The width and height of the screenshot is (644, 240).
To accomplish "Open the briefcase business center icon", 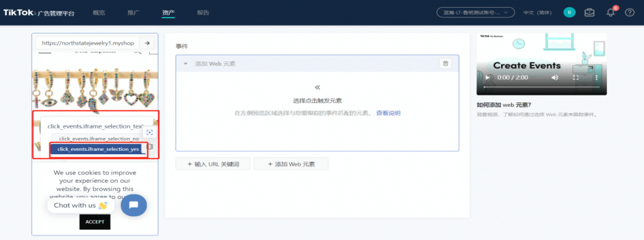I will (x=589, y=13).
